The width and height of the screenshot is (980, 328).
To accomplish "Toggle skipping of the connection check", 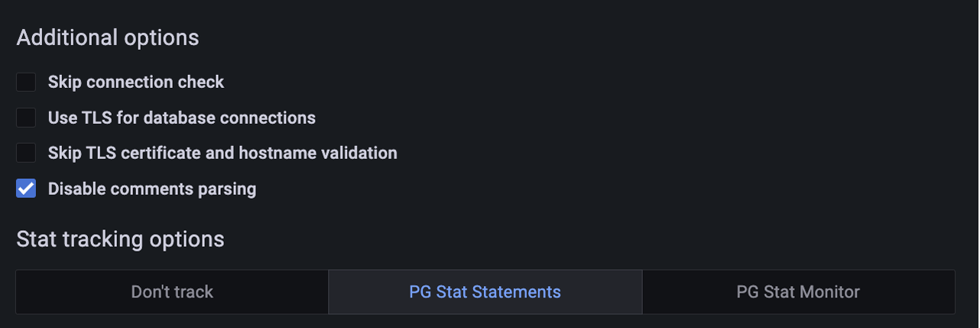I will (x=26, y=82).
